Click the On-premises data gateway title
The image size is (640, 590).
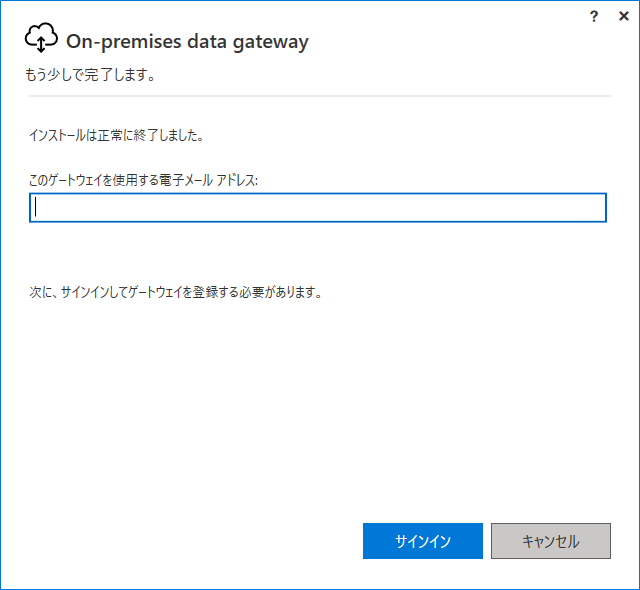(187, 42)
